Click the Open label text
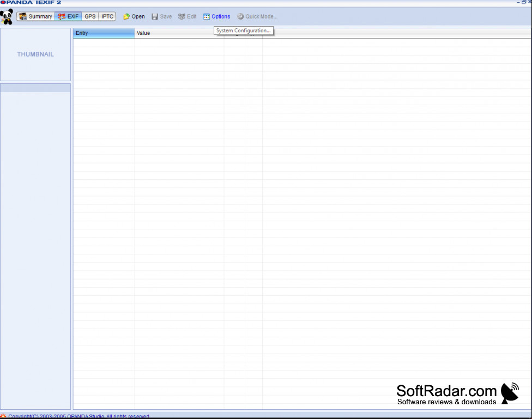The image size is (532, 419). [x=138, y=16]
